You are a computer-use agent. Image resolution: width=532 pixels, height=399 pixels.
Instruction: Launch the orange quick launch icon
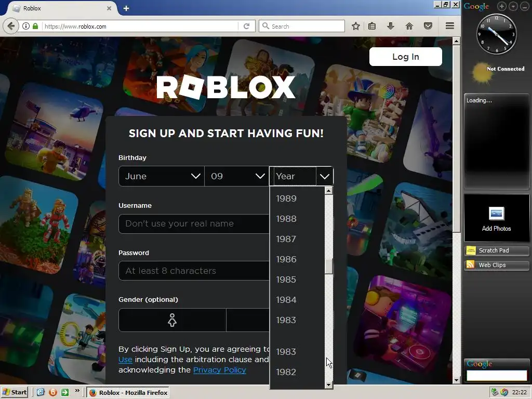click(x=52, y=392)
